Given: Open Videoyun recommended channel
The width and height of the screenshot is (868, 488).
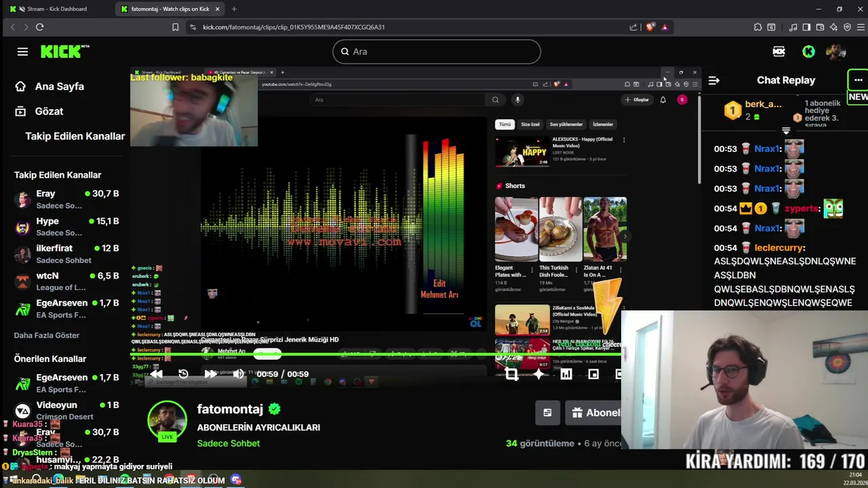Looking at the screenshot, I should coord(66,410).
